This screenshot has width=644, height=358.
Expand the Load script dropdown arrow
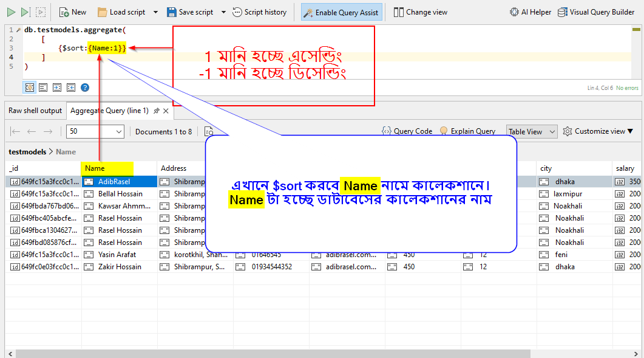click(155, 12)
